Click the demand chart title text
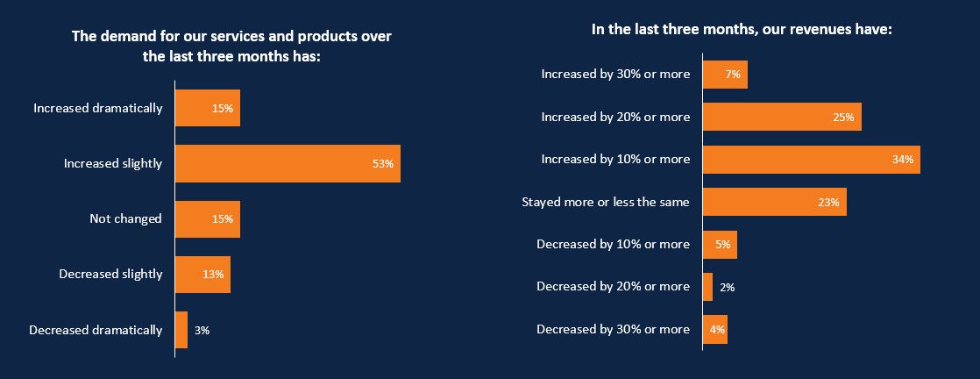This screenshot has width=980, height=379. [232, 46]
